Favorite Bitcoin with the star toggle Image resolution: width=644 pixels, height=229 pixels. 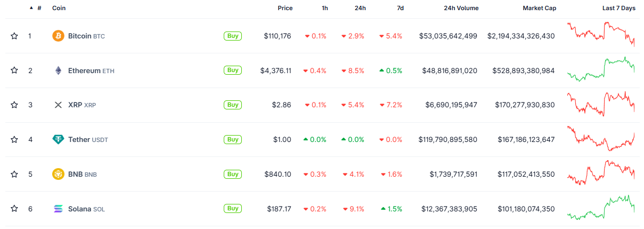tap(14, 36)
